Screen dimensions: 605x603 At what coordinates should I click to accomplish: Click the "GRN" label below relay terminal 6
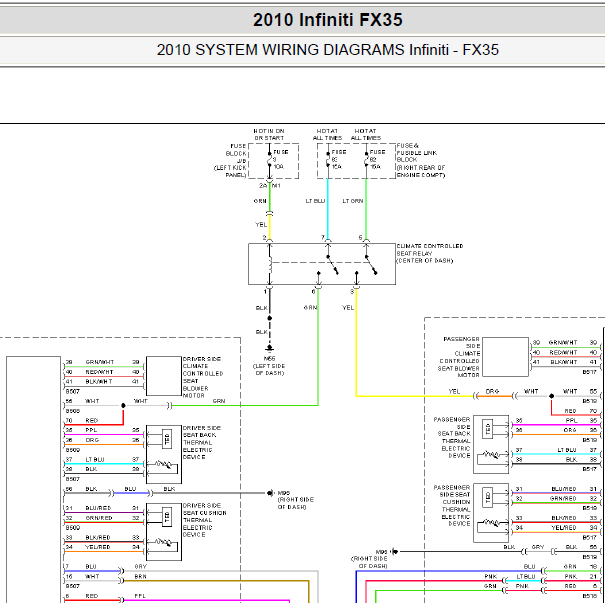[x=310, y=308]
